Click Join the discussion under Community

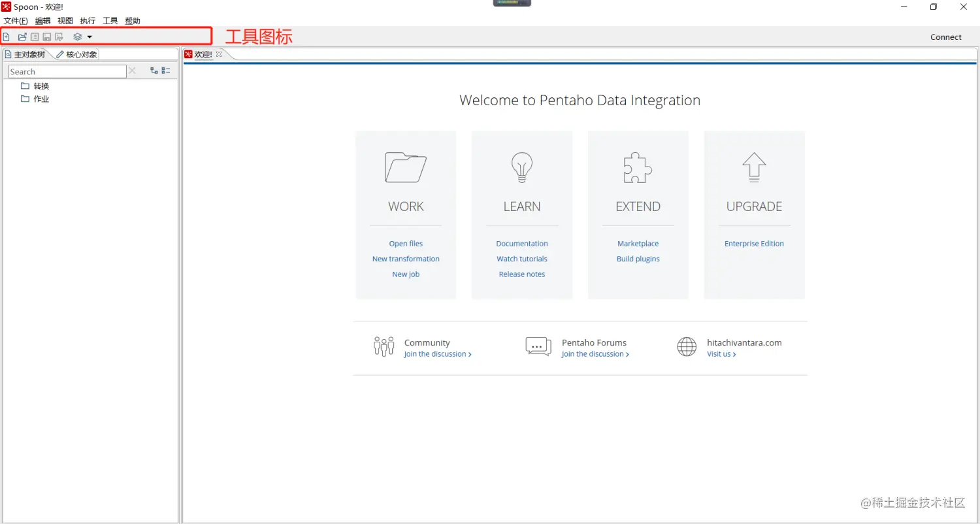pos(438,354)
